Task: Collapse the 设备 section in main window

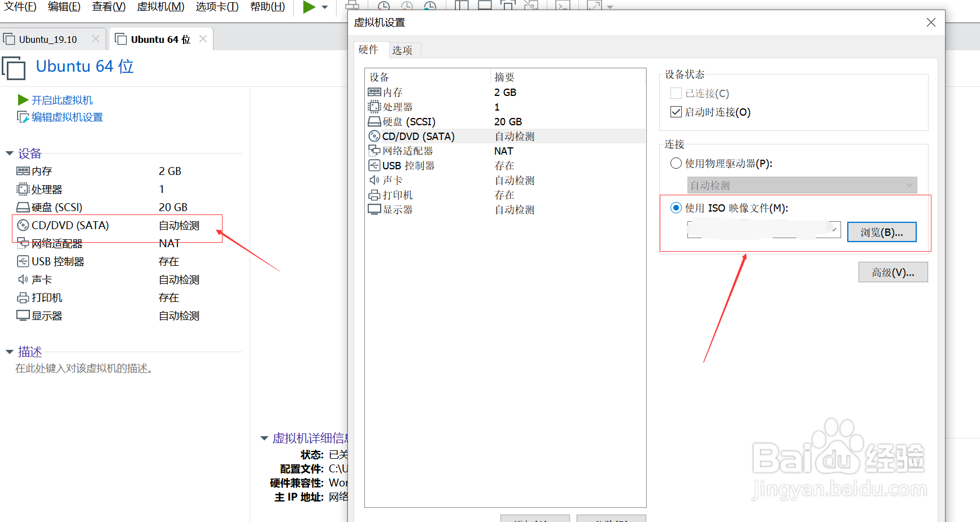Action: point(9,153)
